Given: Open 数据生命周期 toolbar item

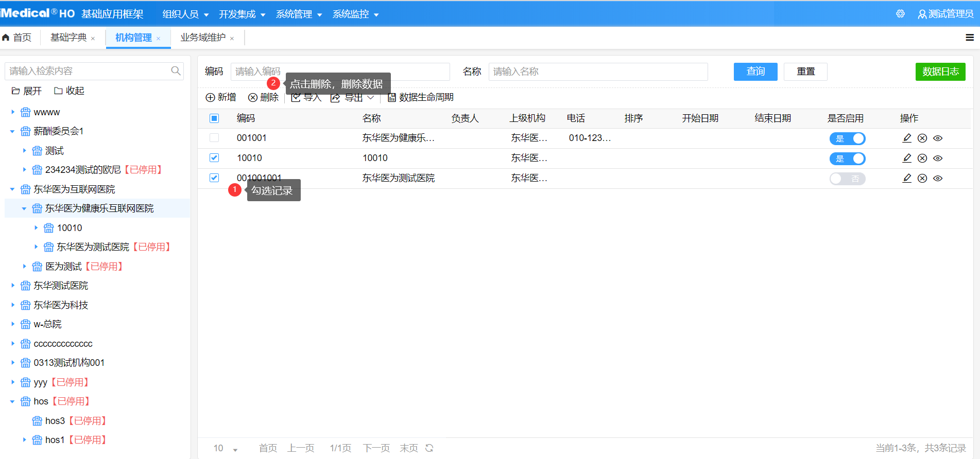Looking at the screenshot, I should pyautogui.click(x=420, y=97).
